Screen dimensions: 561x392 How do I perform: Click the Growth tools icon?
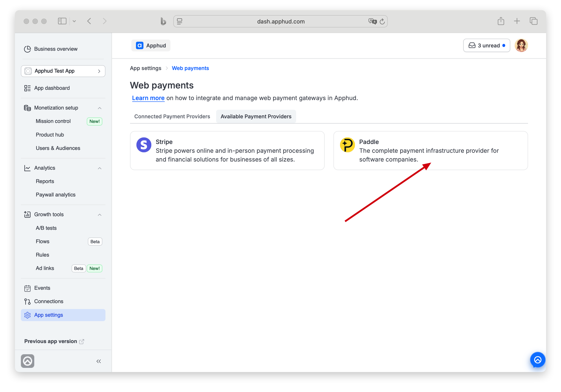27,215
